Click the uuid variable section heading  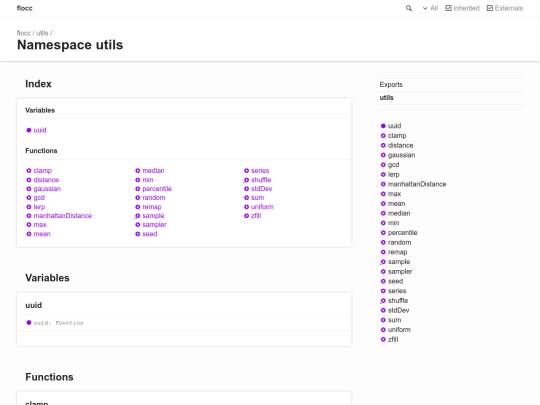[33, 305]
